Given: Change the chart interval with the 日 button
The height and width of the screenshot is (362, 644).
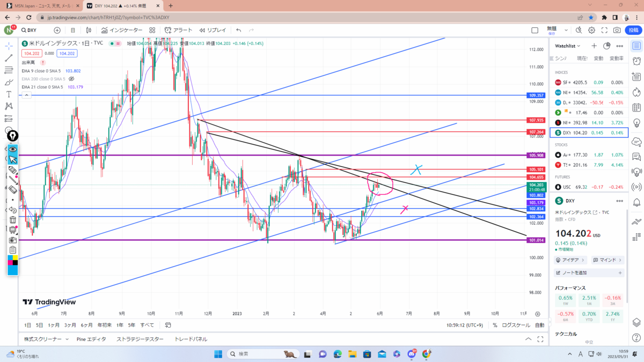Looking at the screenshot, I should 73,30.
